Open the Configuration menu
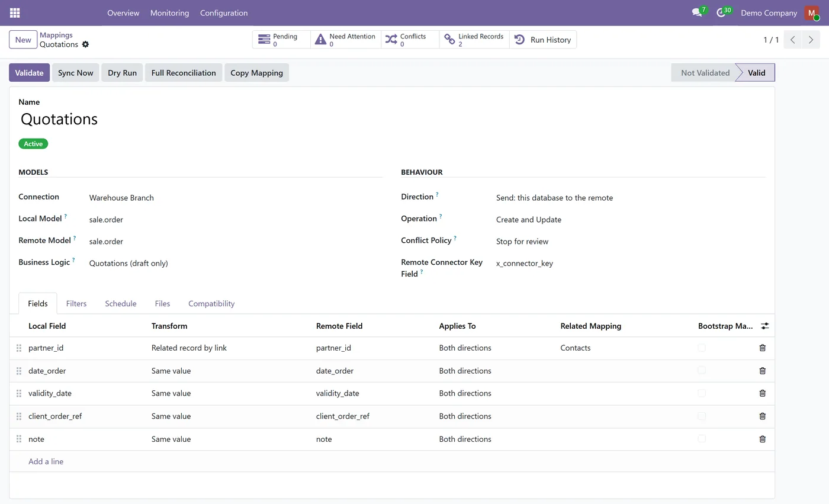The width and height of the screenshot is (829, 504). click(224, 12)
